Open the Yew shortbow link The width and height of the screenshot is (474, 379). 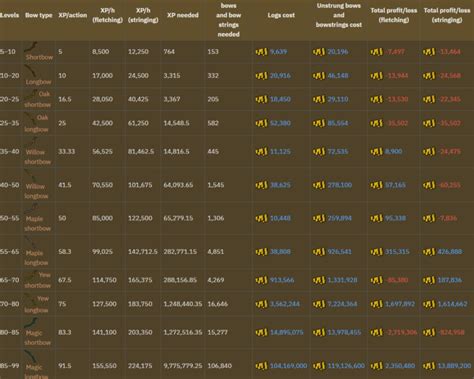[38, 280]
